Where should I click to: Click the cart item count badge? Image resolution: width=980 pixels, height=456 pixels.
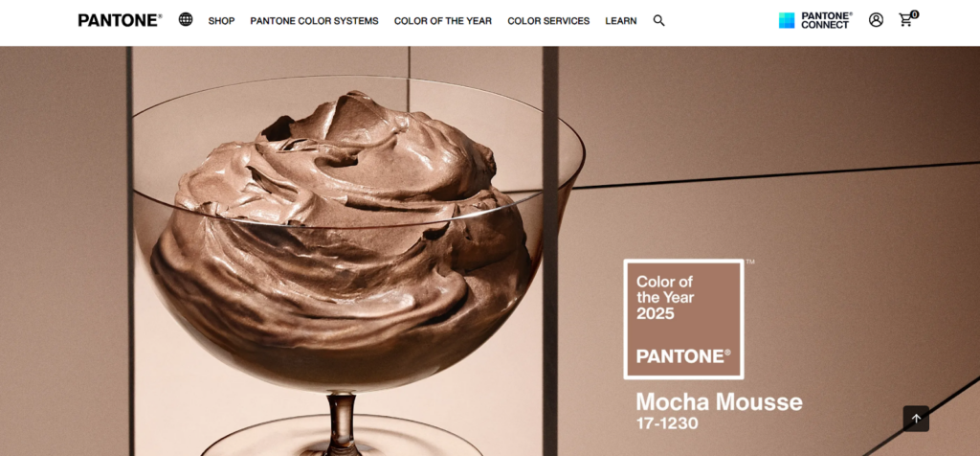point(914,14)
